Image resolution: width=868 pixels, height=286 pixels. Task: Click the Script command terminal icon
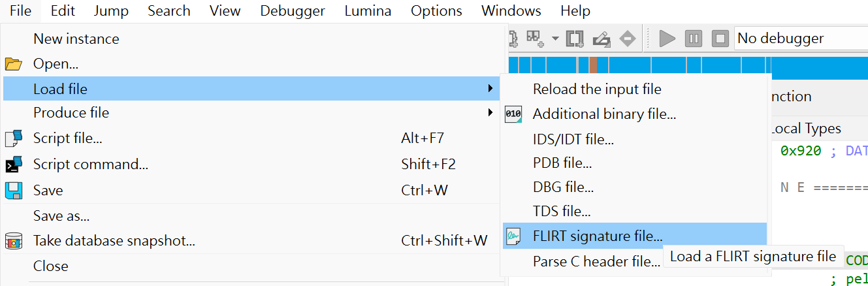14,165
